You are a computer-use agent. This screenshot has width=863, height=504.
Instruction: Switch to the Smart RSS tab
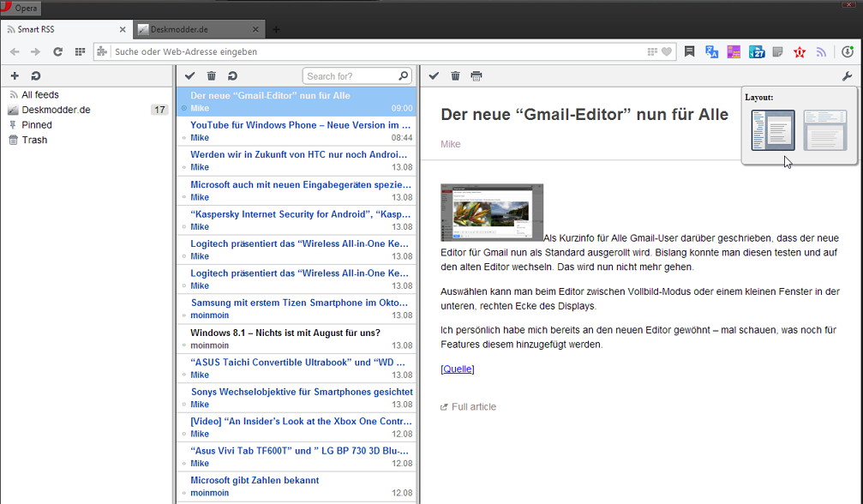[66, 29]
